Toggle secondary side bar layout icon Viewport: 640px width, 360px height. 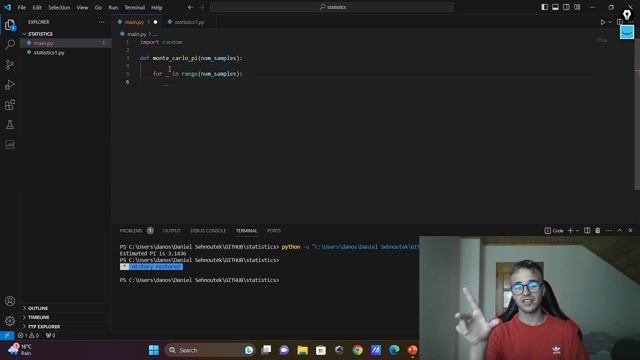click(x=566, y=7)
